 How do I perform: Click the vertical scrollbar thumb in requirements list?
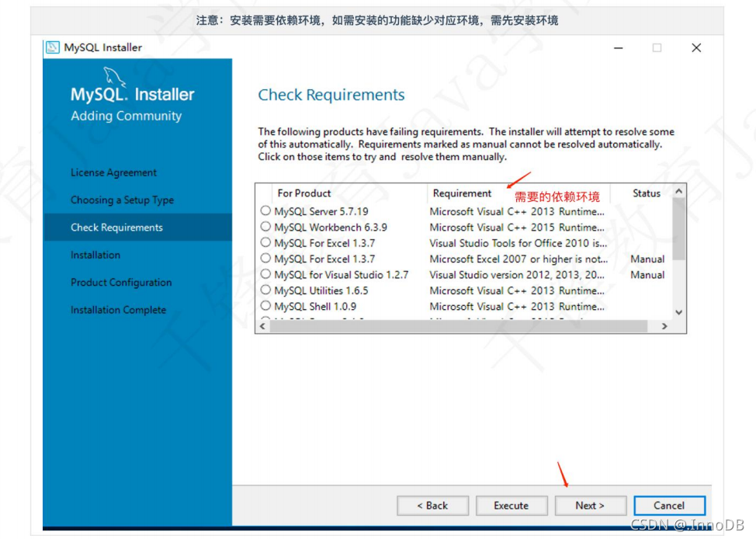click(679, 228)
